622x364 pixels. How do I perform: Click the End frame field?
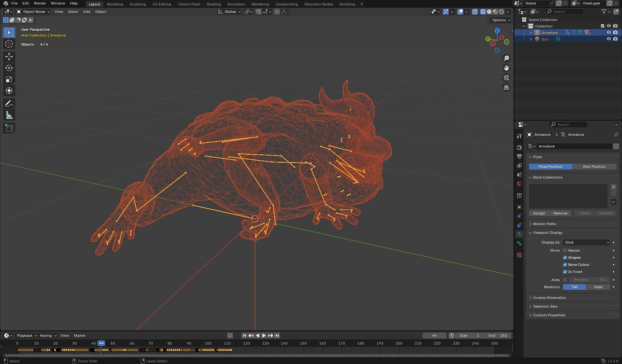click(498, 335)
